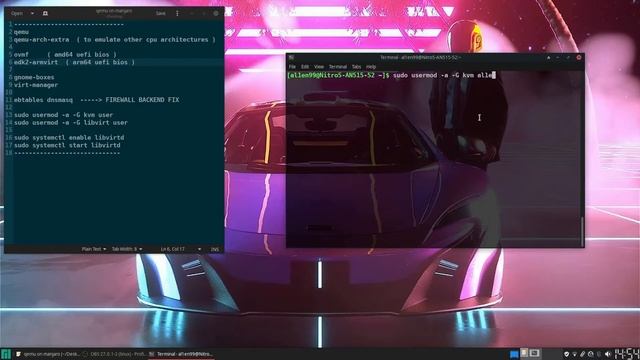640x360 pixels.
Task: Open the File menu in Terminal
Action: coord(292,67)
